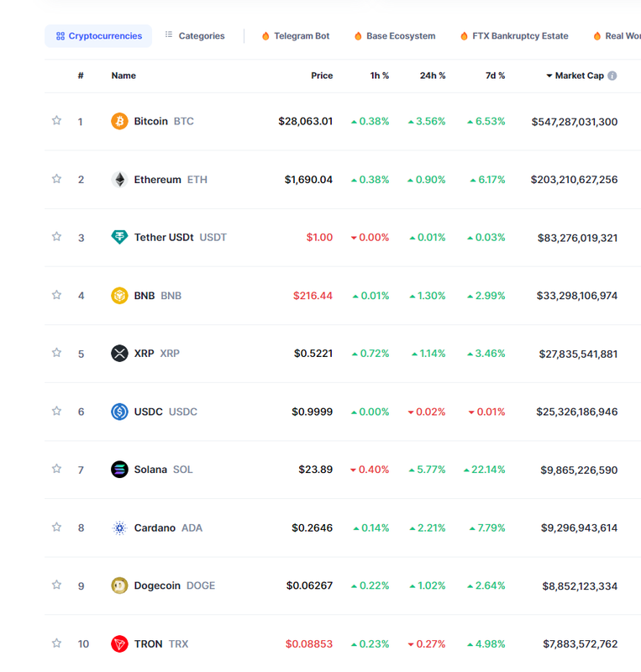Sort table by 24h % column
This screenshot has height=672, width=641.
pos(433,76)
